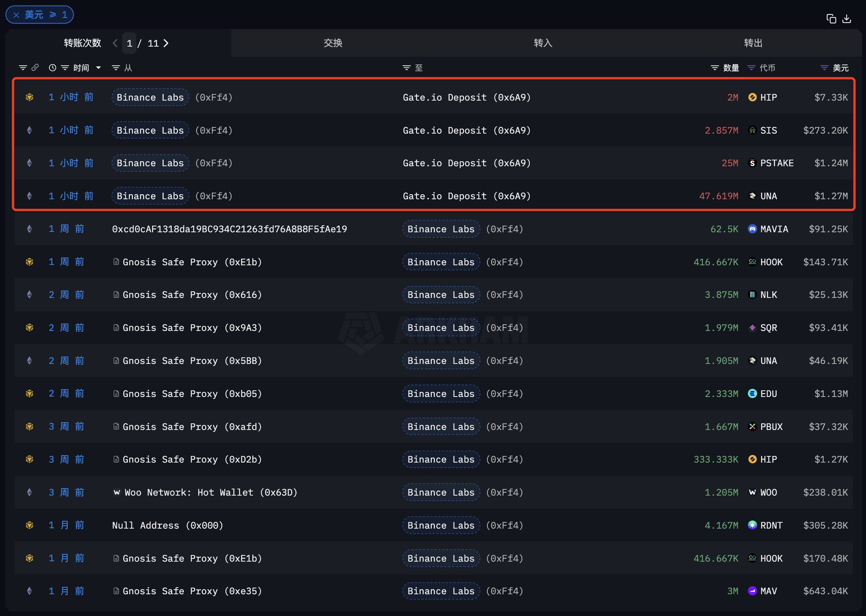Screen dimensions: 866x616
Task: Open the 时间 sort dropdown arrow
Action: [98, 68]
